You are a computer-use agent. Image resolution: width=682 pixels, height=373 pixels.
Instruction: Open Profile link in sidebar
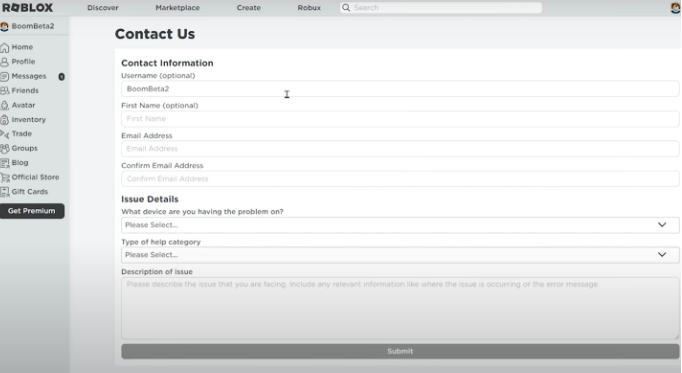click(23, 61)
